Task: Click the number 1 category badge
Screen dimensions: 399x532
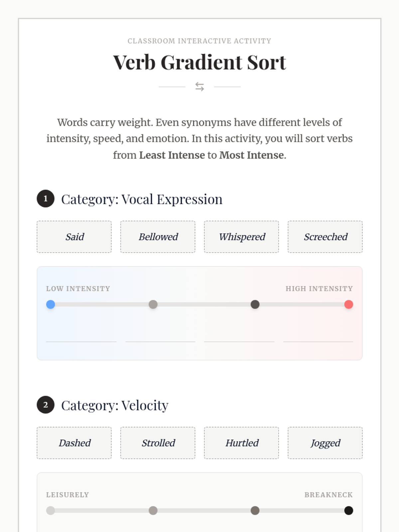Action: pyautogui.click(x=46, y=199)
